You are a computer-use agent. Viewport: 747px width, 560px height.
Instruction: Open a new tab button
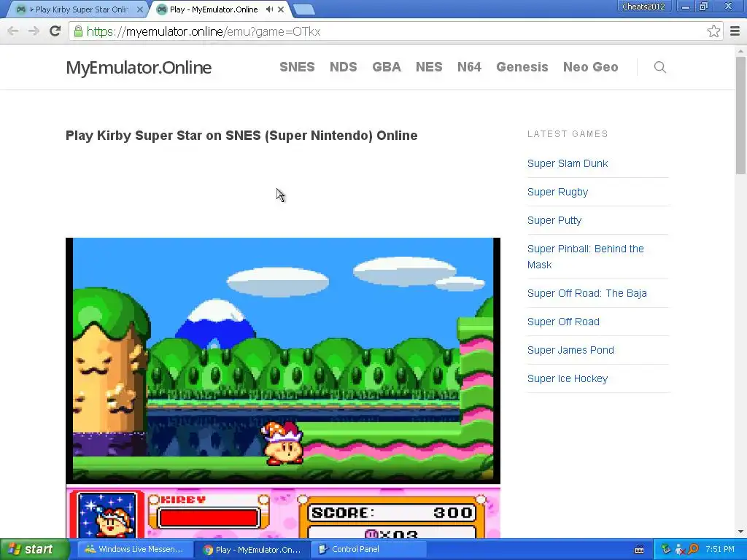pos(303,9)
